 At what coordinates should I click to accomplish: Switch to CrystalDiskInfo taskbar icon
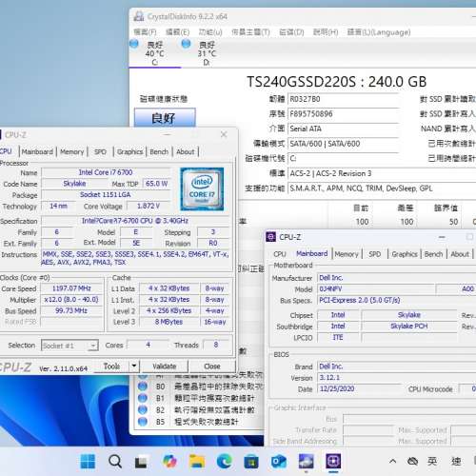[306, 461]
